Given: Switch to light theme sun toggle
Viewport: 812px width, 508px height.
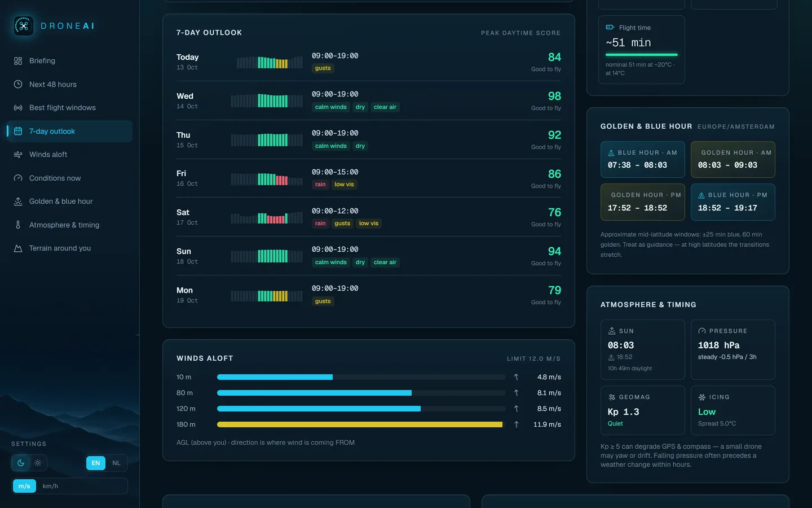Looking at the screenshot, I should pyautogui.click(x=38, y=463).
